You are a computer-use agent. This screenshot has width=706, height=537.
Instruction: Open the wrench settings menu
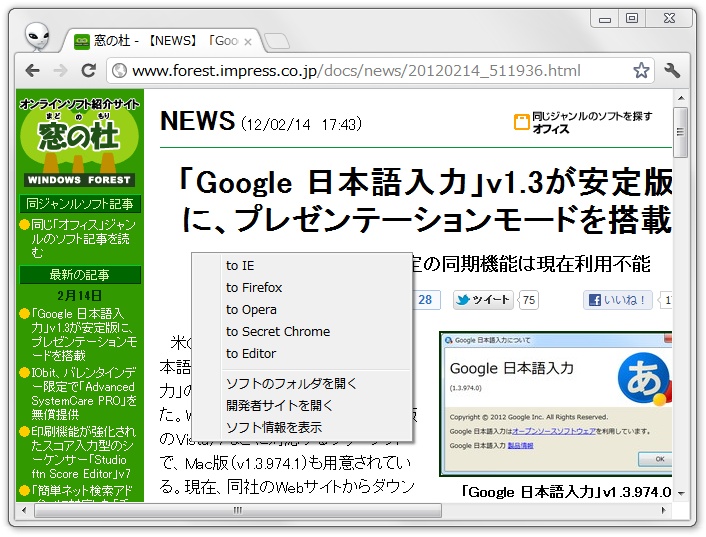[672, 71]
